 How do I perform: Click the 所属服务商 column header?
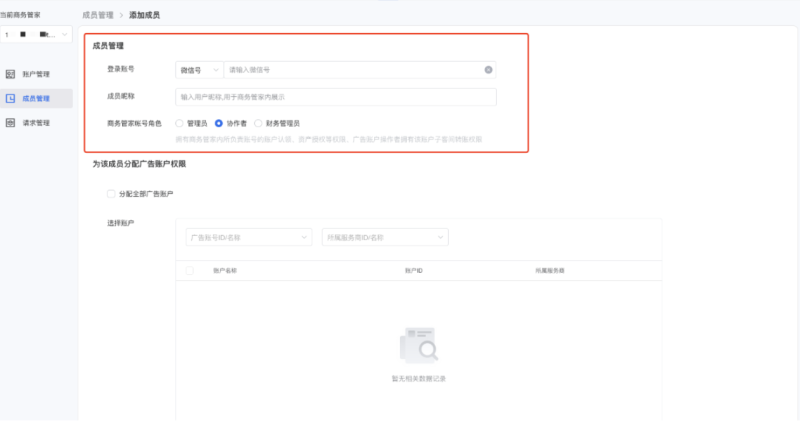tap(549, 270)
